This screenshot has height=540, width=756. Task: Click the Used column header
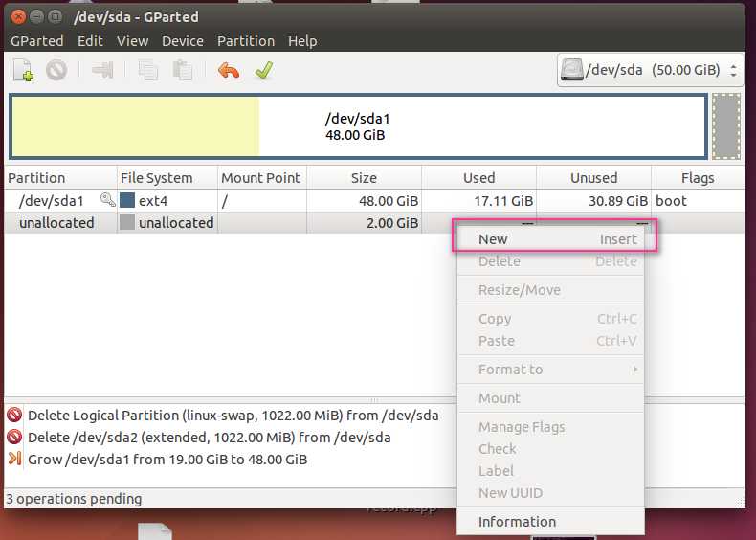pyautogui.click(x=478, y=178)
